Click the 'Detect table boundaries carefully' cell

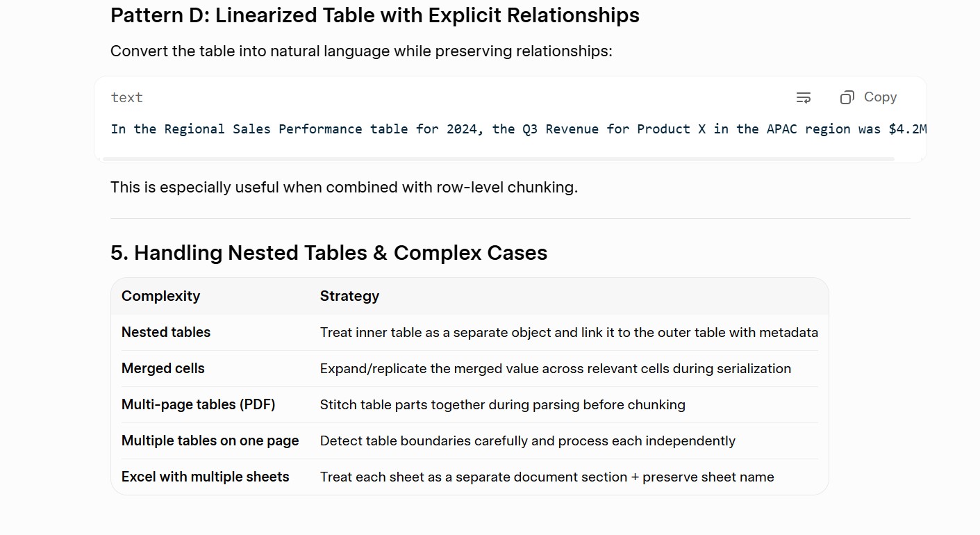[528, 441]
